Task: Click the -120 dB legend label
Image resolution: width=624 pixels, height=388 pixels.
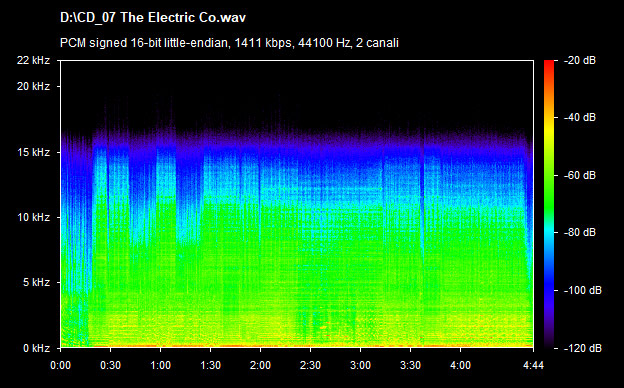Action: click(582, 348)
